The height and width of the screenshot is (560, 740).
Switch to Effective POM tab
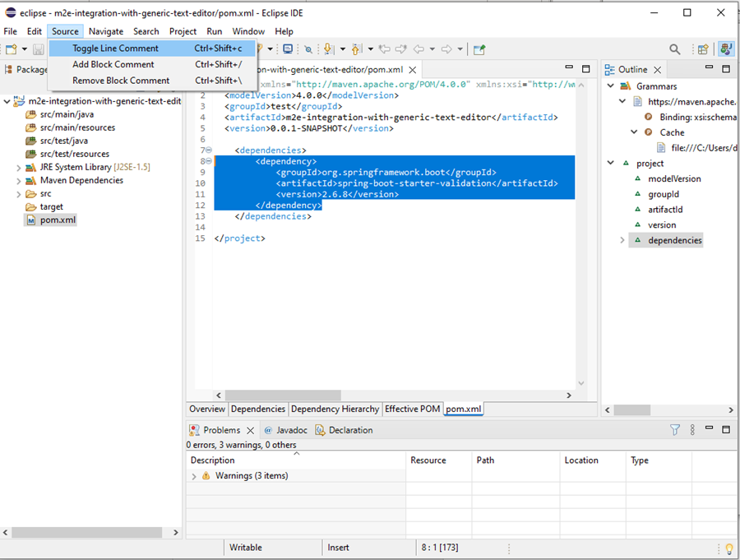coord(412,409)
